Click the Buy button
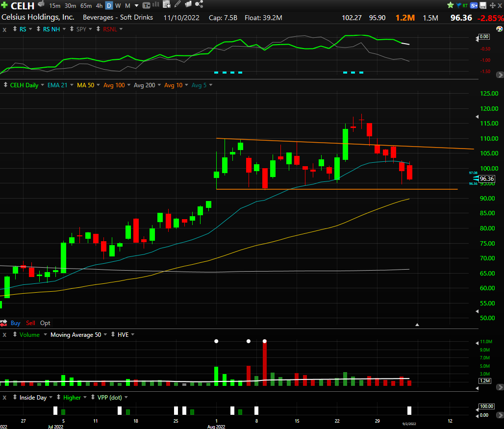 point(15,323)
